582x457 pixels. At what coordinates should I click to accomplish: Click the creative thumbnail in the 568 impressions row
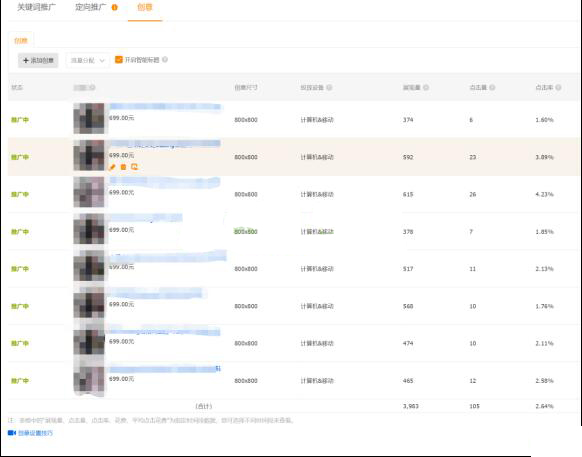pos(89,303)
